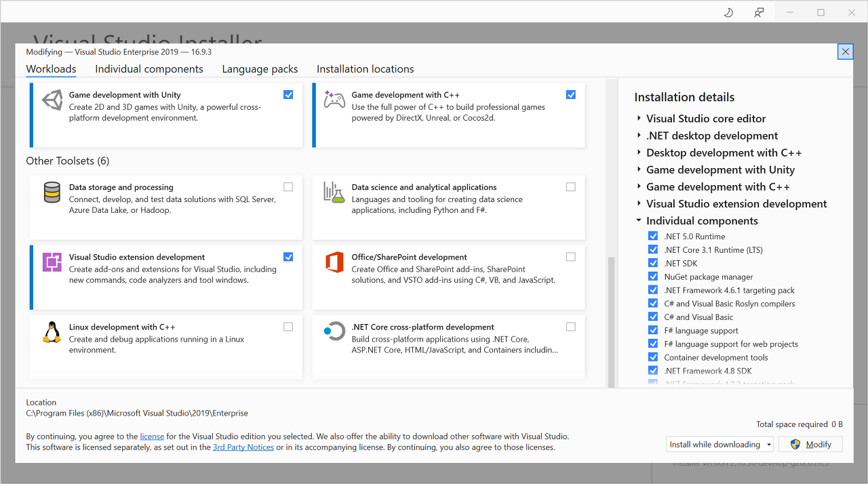Click the F# language support label
Screen dimensions: 868x484
point(701,331)
